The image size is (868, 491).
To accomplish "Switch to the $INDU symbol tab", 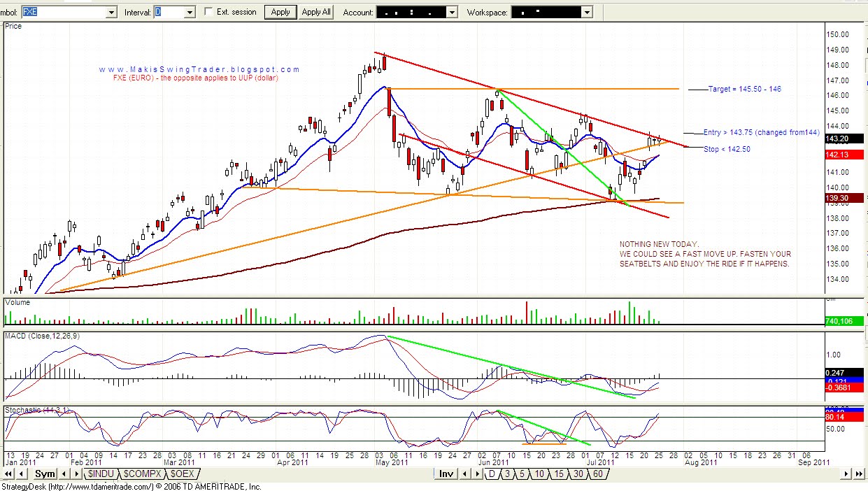I will [101, 474].
